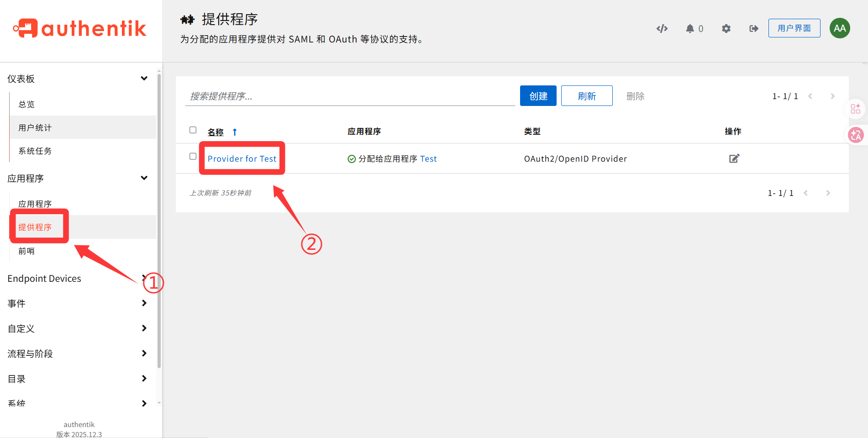This screenshot has width=868, height=438.
Task: Switch to 用户界面 via the button
Action: tap(794, 28)
